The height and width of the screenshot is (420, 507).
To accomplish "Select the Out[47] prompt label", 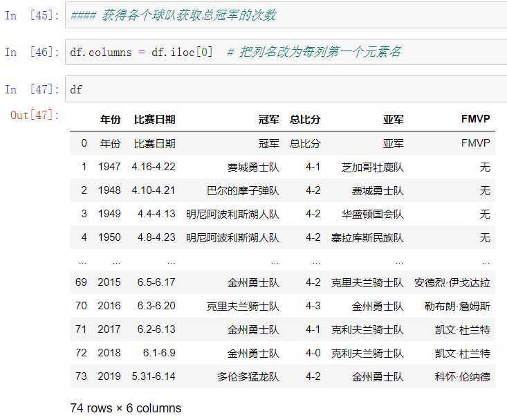I will pos(35,115).
